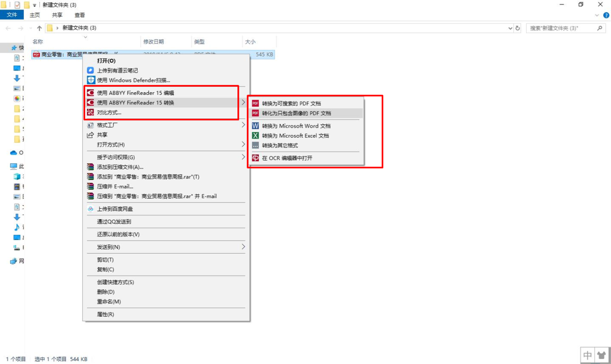Choose 通过QQ发送到
611x364 pixels.
(x=166, y=222)
